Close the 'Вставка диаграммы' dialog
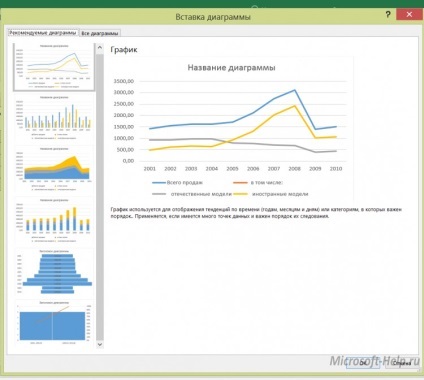Image resolution: width=424 pixels, height=380 pixels. coord(409,14)
